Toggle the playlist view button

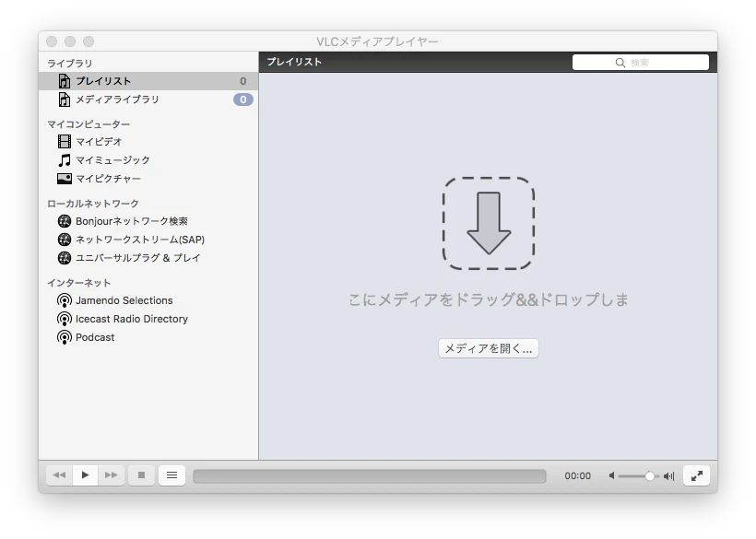coord(171,475)
